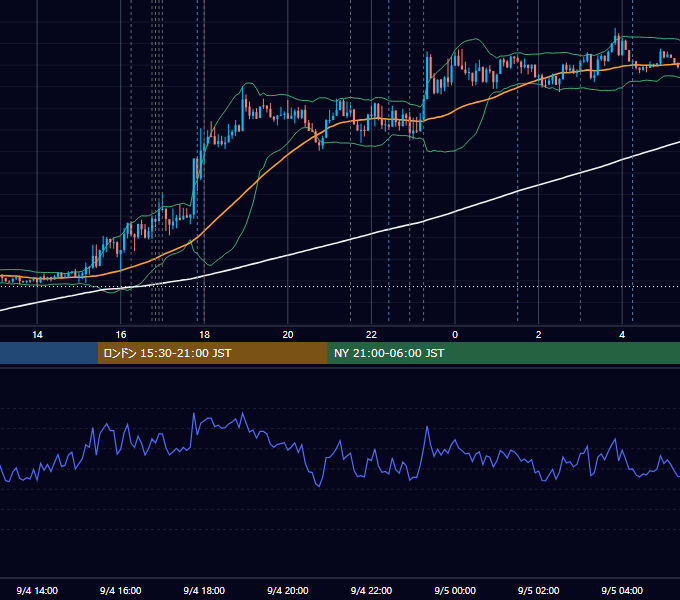Click the 9/4 16:00 time label

point(121,590)
